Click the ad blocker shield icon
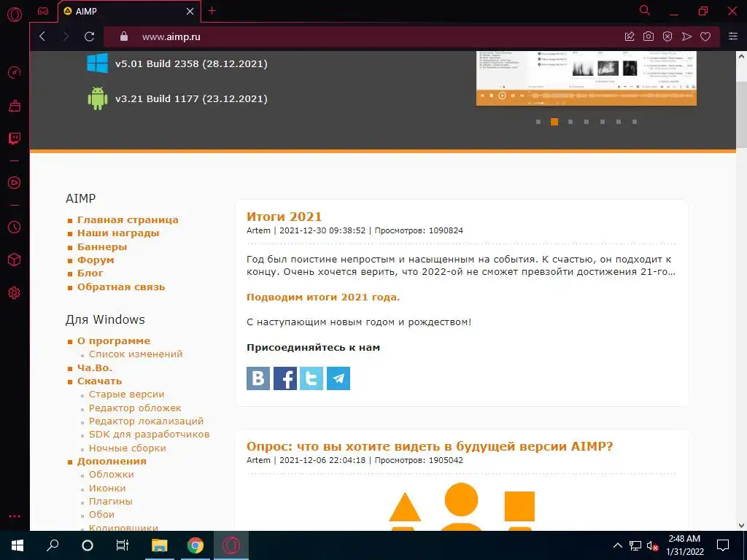Viewport: 747px width, 560px height. pos(667,36)
